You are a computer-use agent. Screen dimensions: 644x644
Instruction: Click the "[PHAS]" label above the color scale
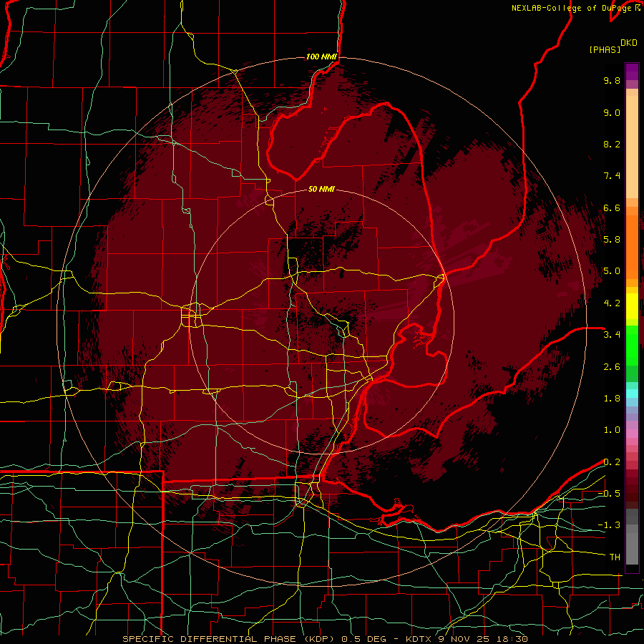(605, 49)
